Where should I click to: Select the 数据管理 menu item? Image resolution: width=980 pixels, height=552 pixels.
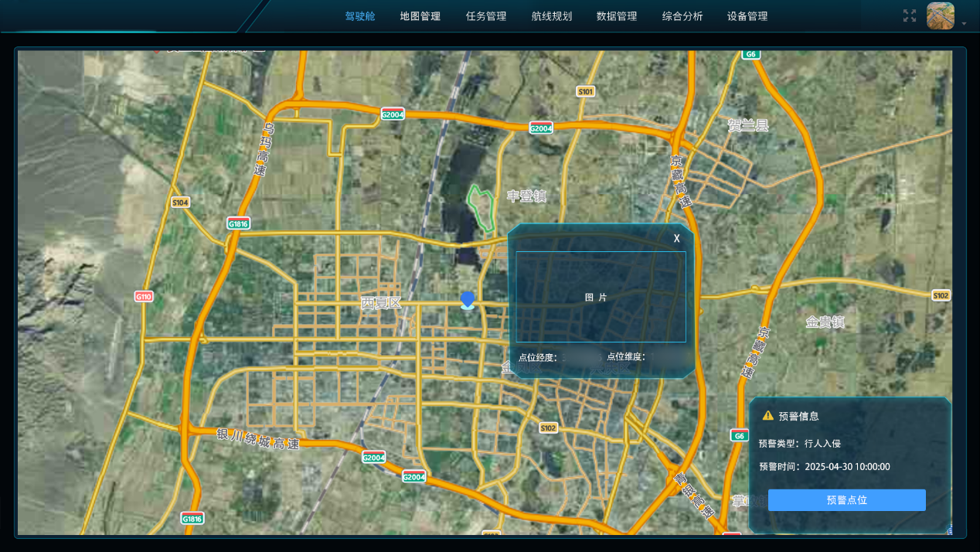[x=617, y=16]
